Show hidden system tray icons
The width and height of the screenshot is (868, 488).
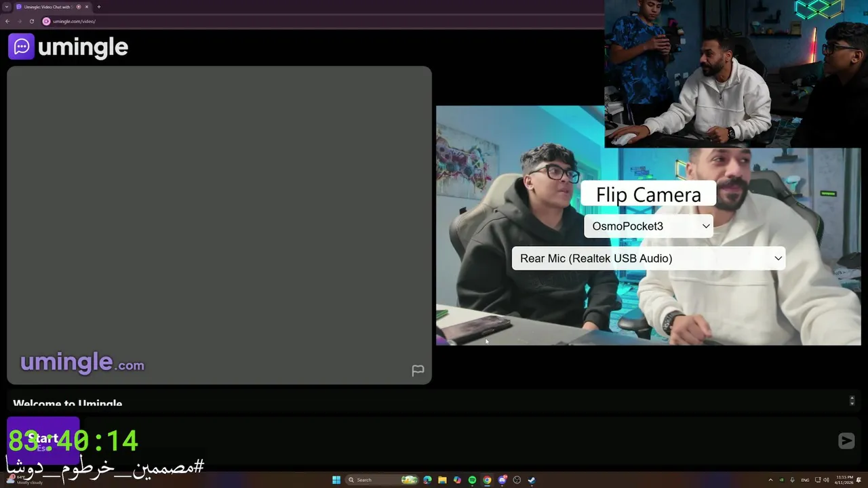[x=770, y=480]
